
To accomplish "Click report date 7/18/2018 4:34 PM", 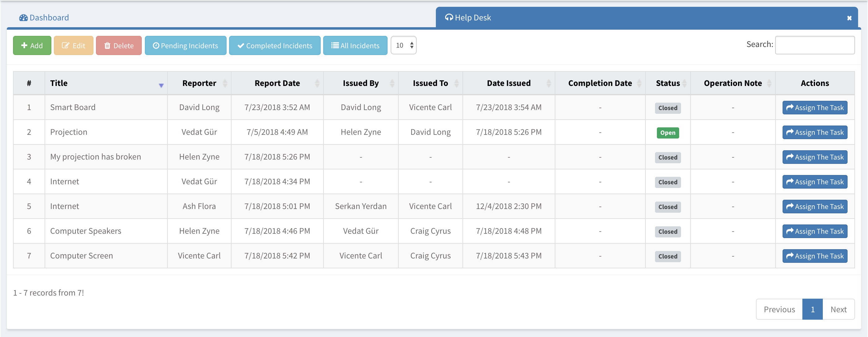I will pos(277,181).
